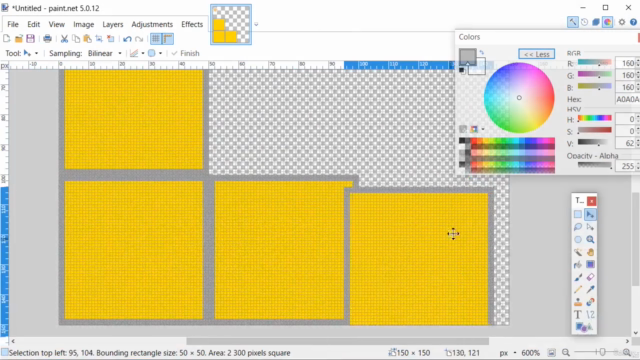Click the Paste clipboard icon
Viewport: 640px width, 360px height.
pos(87,39)
